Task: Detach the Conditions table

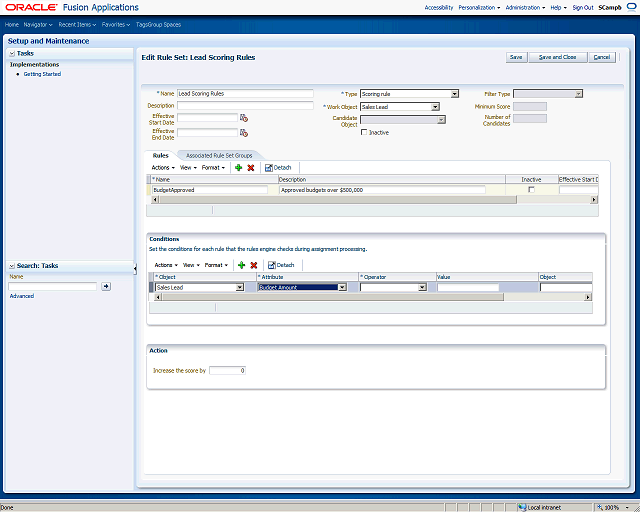Action: (x=281, y=265)
